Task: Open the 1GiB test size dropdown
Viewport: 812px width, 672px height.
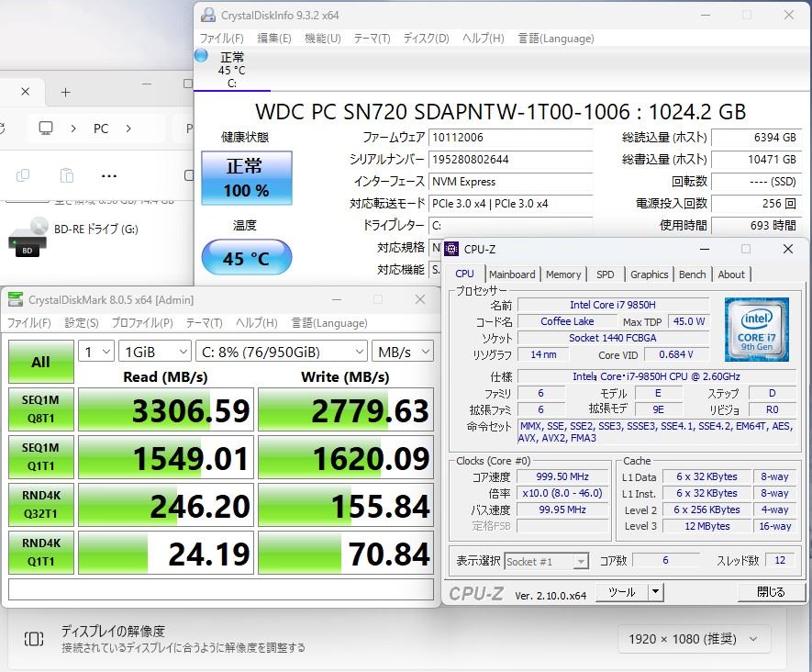Action: tap(155, 352)
